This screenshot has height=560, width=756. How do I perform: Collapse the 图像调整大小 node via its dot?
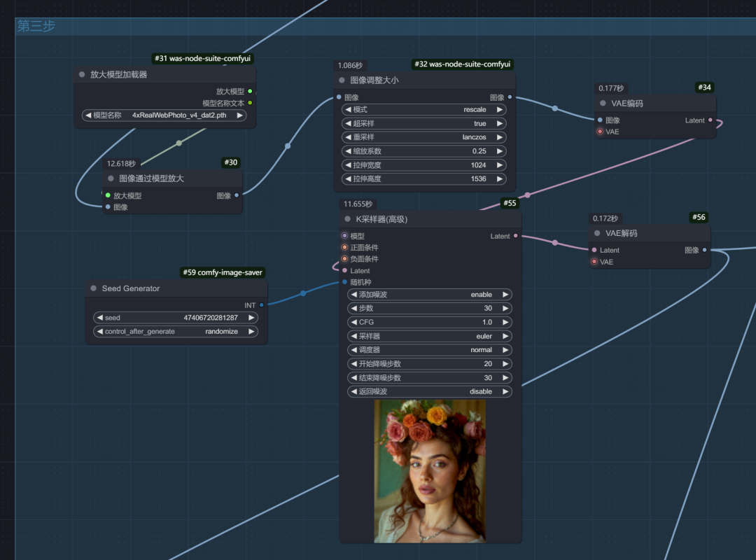coord(342,80)
